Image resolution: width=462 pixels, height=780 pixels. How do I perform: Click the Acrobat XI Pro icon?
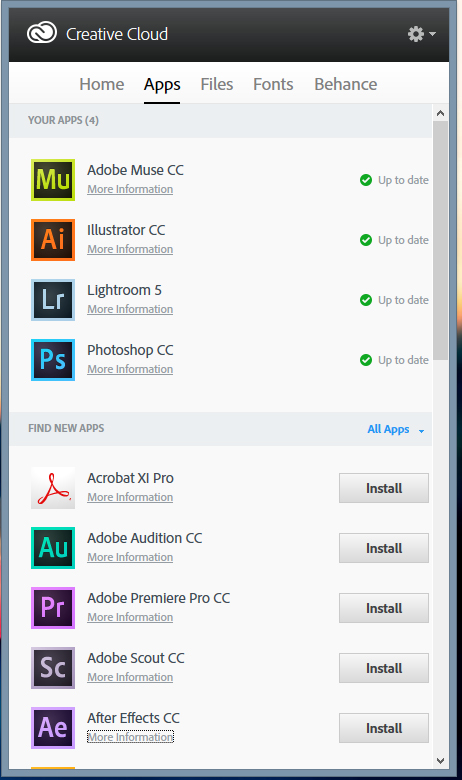(53, 488)
